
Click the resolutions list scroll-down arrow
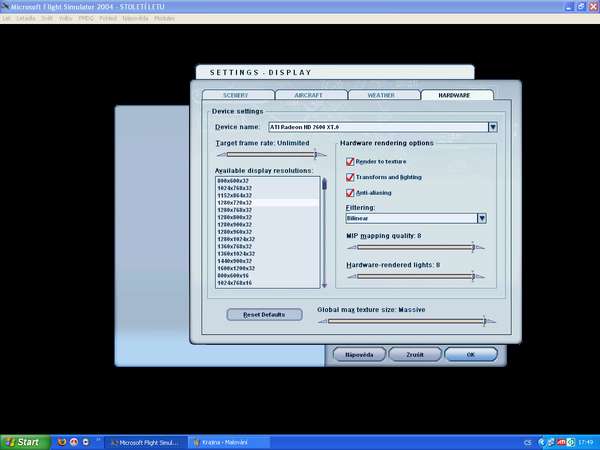[x=324, y=285]
